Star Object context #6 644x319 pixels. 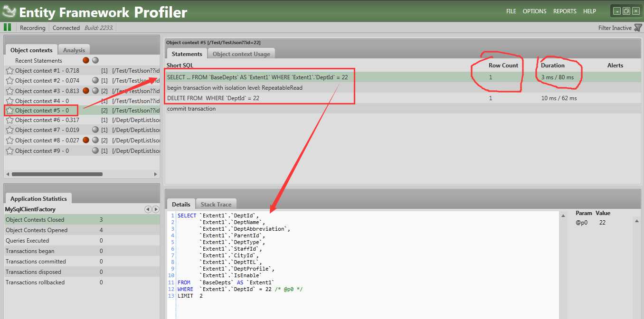(x=9, y=120)
